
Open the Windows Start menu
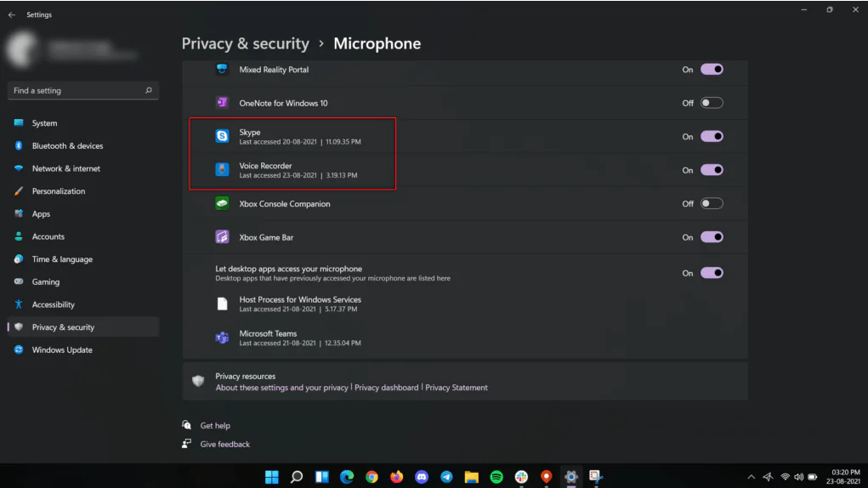[272, 477]
